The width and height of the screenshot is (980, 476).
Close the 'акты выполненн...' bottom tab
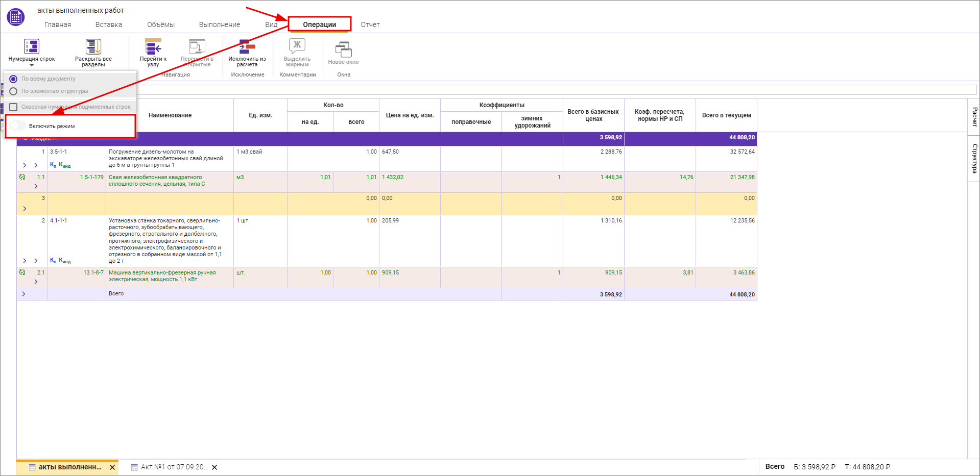pos(112,467)
